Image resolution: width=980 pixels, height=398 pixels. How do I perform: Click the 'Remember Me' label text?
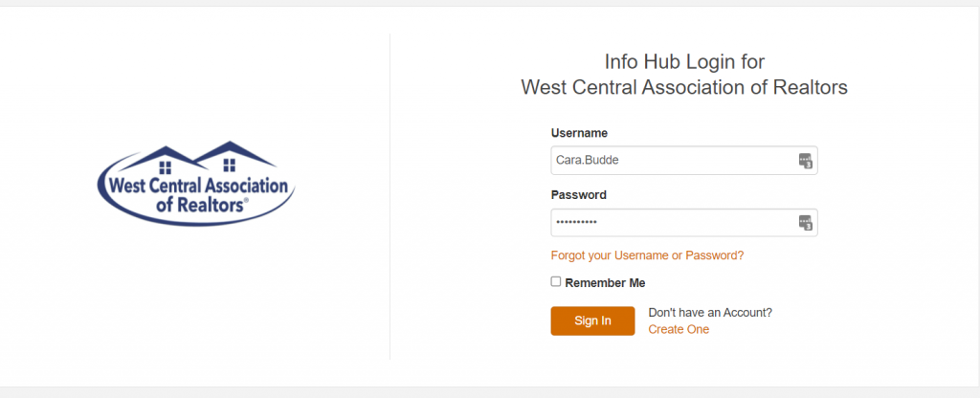click(x=605, y=283)
